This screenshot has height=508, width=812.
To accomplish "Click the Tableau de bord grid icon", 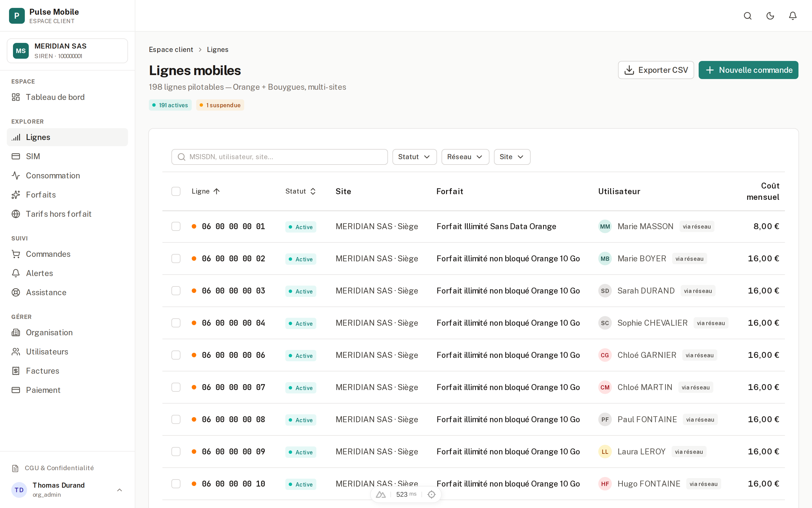I will pyautogui.click(x=16, y=97).
